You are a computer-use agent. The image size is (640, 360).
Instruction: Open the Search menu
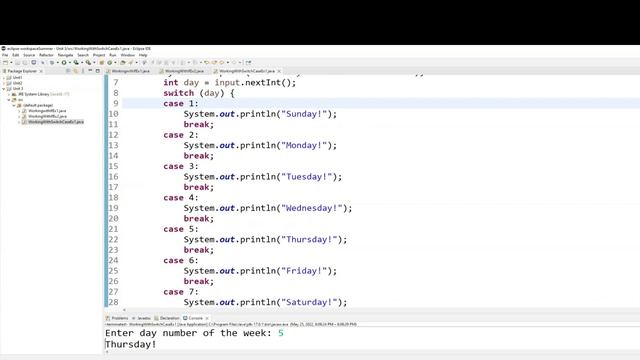[x=83, y=55]
